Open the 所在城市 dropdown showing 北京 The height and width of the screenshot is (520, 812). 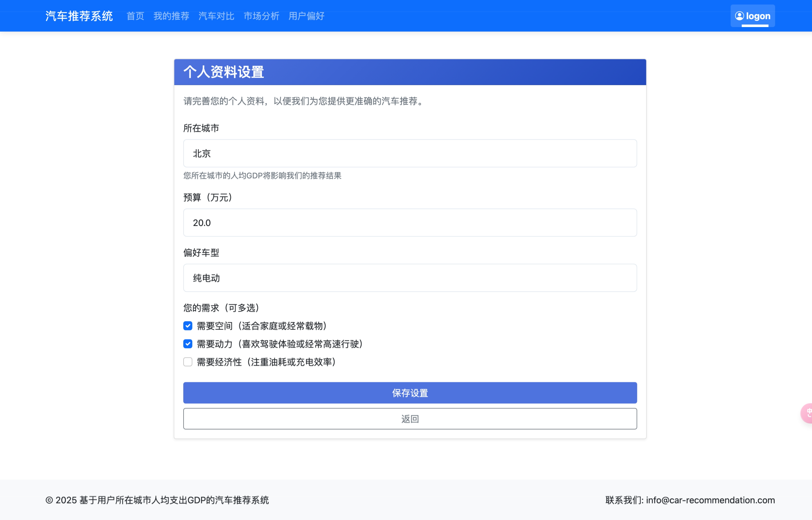pyautogui.click(x=410, y=153)
